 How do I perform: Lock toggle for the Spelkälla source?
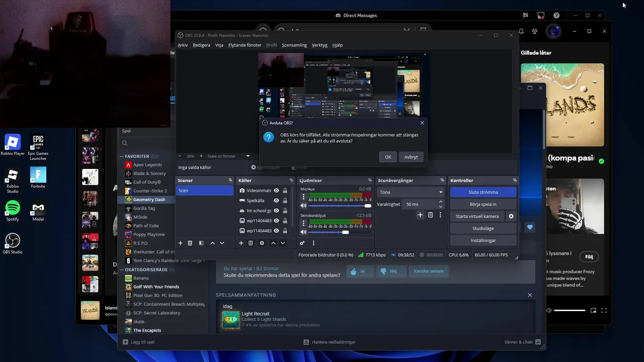285,201
